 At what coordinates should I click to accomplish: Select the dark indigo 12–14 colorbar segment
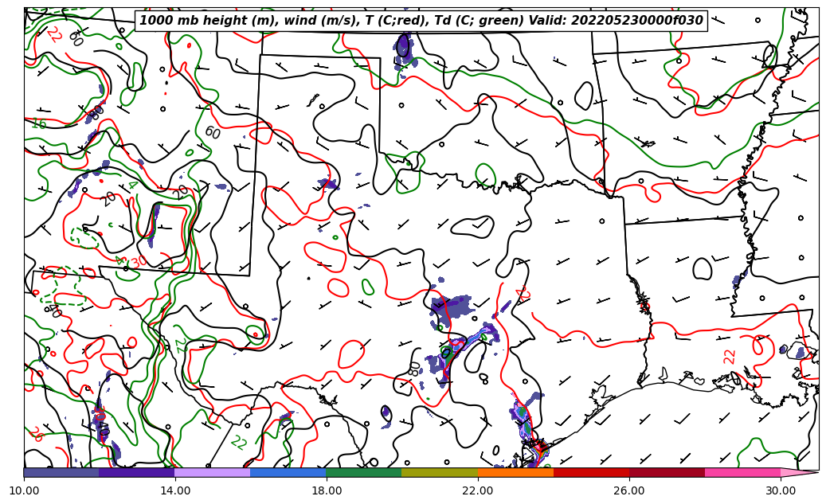coord(137,472)
